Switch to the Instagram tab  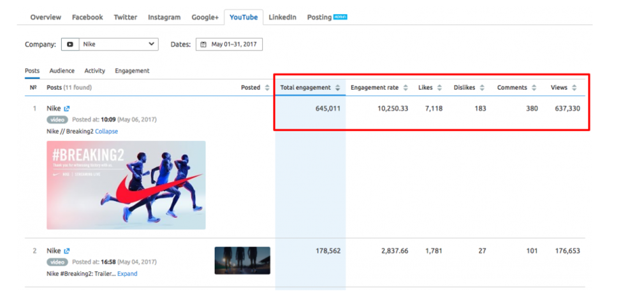165,17
